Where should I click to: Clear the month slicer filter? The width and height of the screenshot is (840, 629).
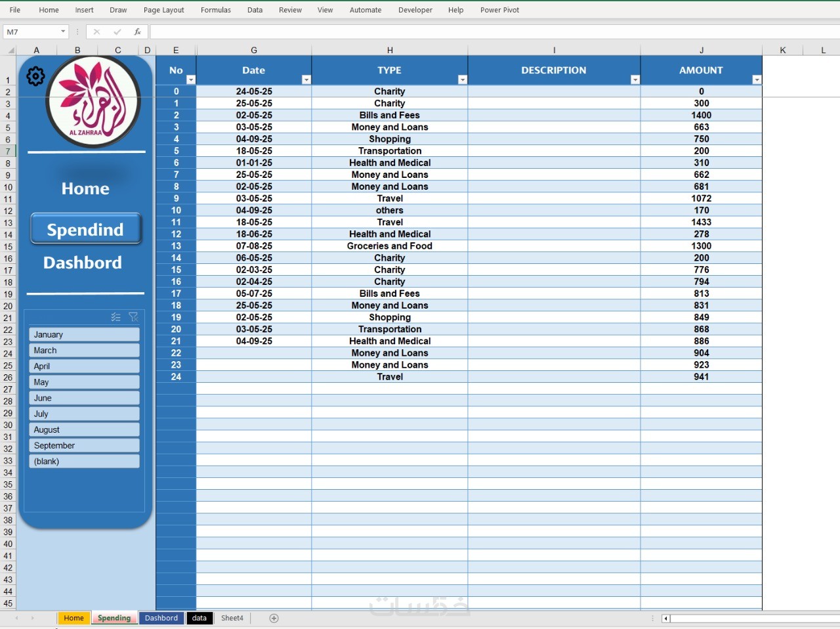[134, 317]
